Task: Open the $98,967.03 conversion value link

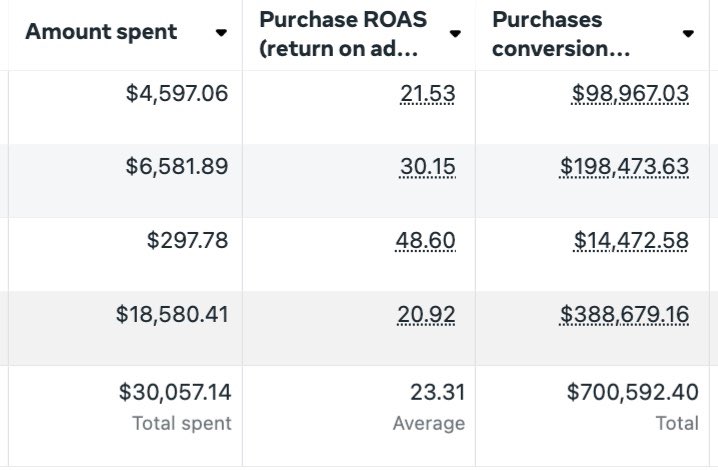Action: pyautogui.click(x=630, y=94)
